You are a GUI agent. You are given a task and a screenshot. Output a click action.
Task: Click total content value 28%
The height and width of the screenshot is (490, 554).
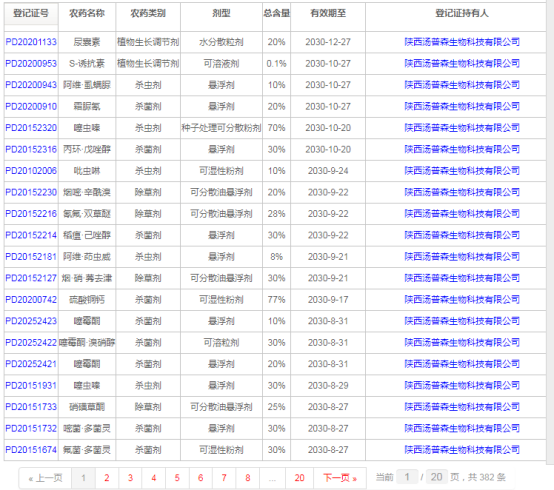pyautogui.click(x=276, y=214)
